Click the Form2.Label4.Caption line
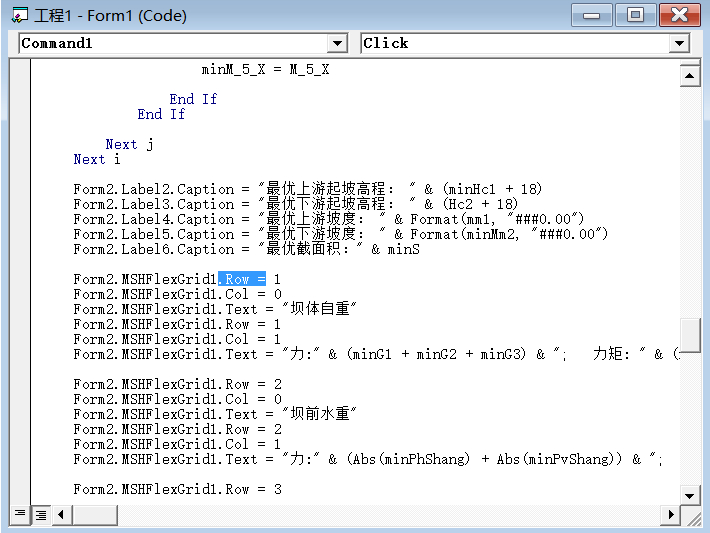Screen dimensions: 710x533 coord(329,219)
